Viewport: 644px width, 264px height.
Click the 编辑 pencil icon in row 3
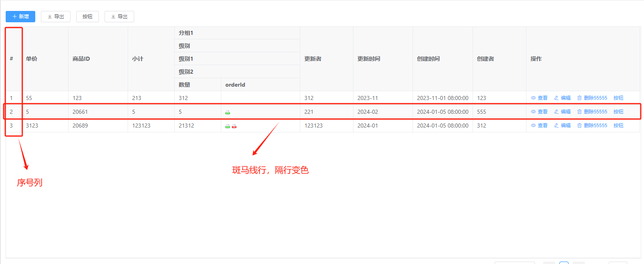[556, 126]
